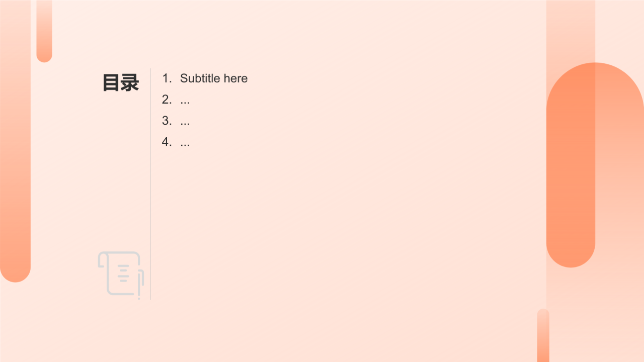
Task: Select the ellipsis text of item 2
Action: pos(185,100)
